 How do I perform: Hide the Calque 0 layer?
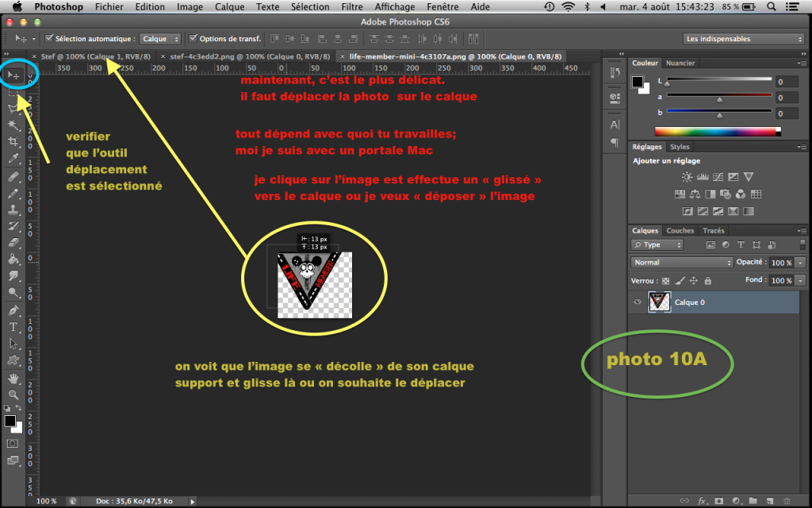click(638, 302)
